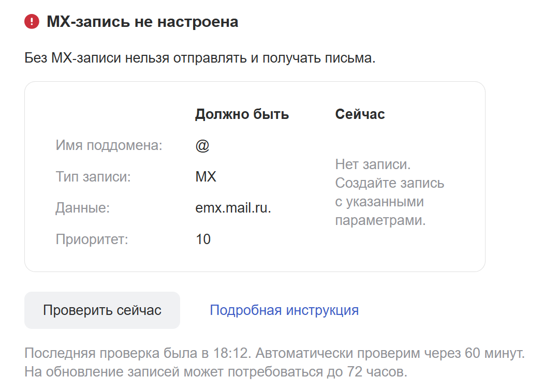The height and width of the screenshot is (392, 543).
Task: Click the note about the 72-hour update
Action: coord(215,372)
